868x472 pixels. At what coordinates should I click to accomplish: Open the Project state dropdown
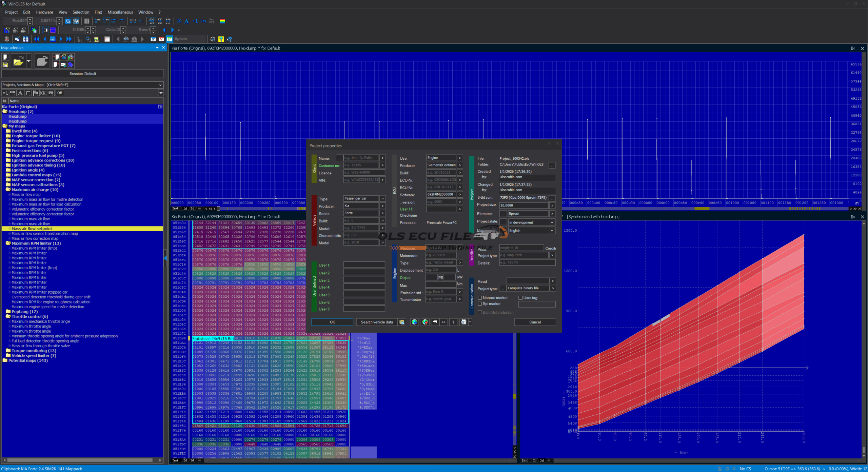point(531,222)
